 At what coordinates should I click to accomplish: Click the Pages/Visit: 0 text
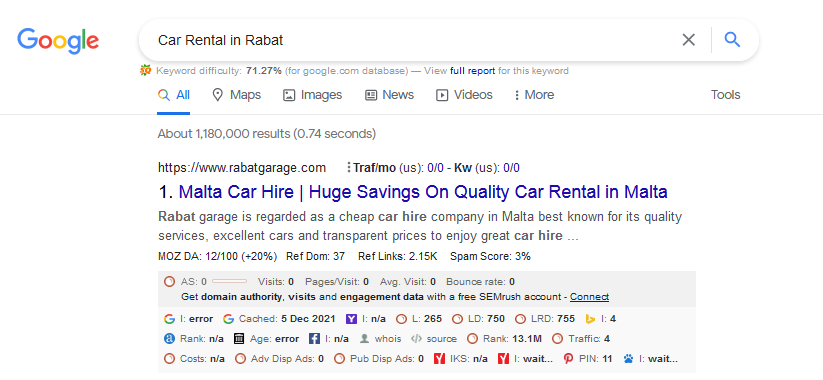[x=337, y=282]
